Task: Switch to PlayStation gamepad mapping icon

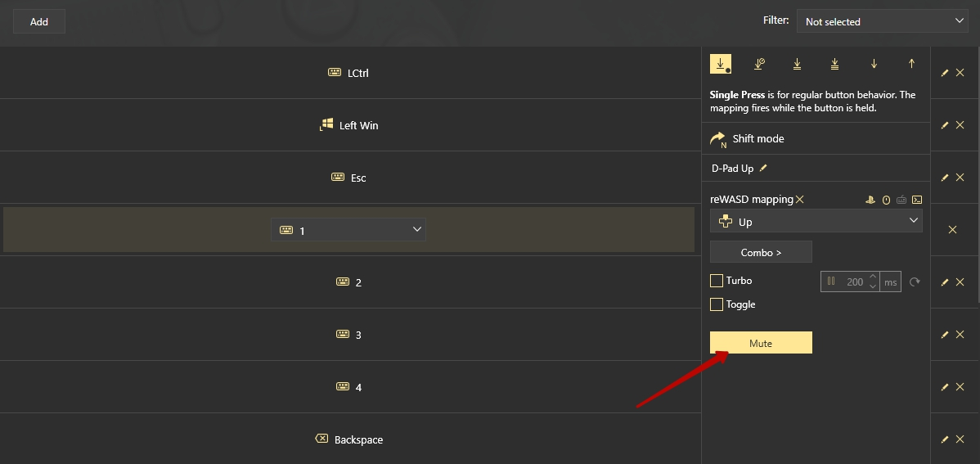Action: 870,200
